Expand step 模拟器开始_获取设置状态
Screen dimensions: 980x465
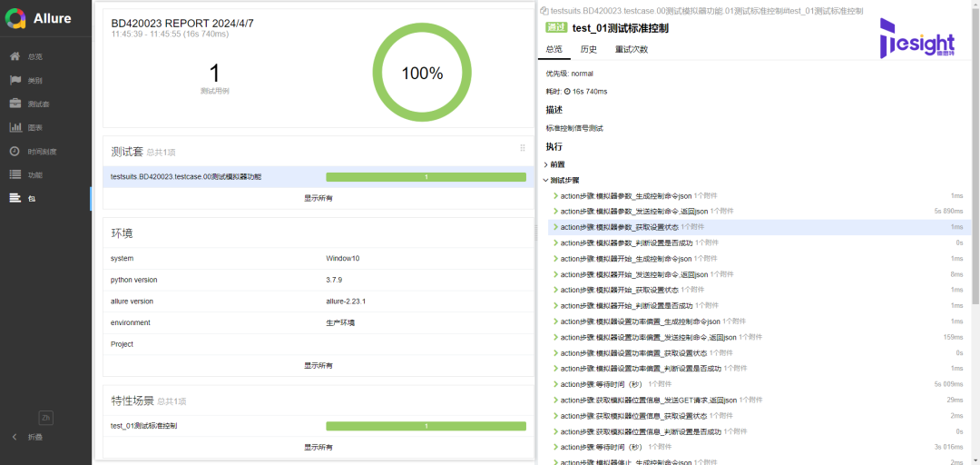(758, 290)
